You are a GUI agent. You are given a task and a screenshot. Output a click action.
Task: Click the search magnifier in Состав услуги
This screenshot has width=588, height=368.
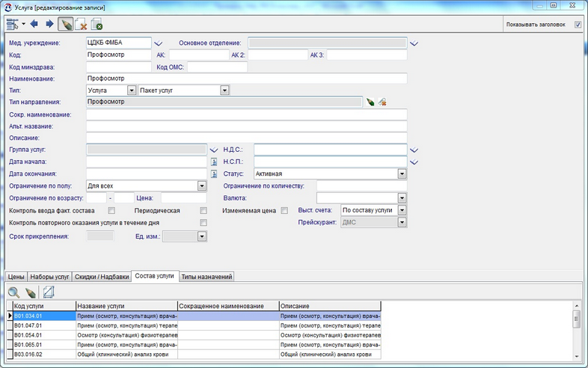pyautogui.click(x=14, y=292)
